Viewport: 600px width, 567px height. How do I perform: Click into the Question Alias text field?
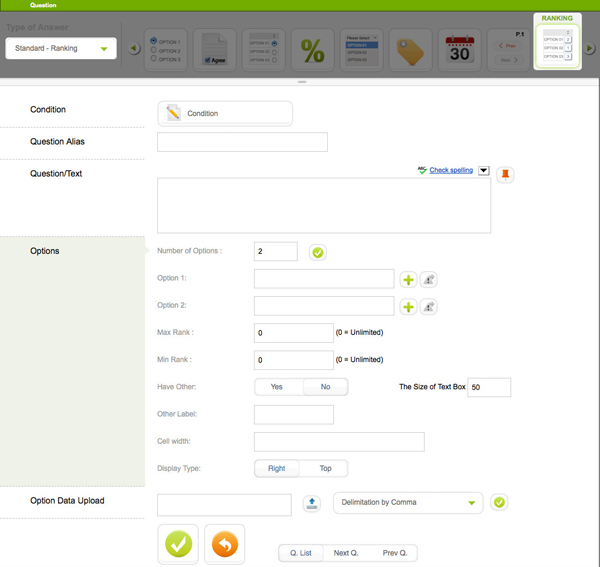click(x=242, y=142)
